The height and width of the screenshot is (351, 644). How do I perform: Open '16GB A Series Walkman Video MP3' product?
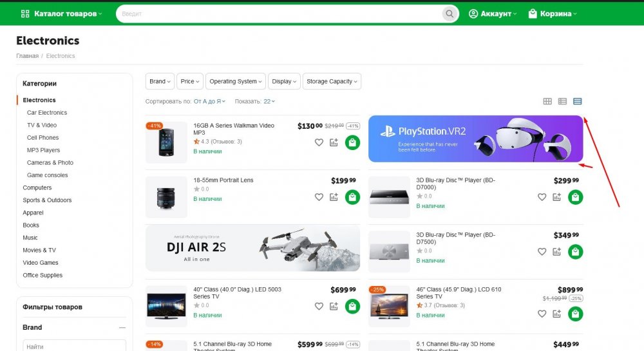(234, 129)
